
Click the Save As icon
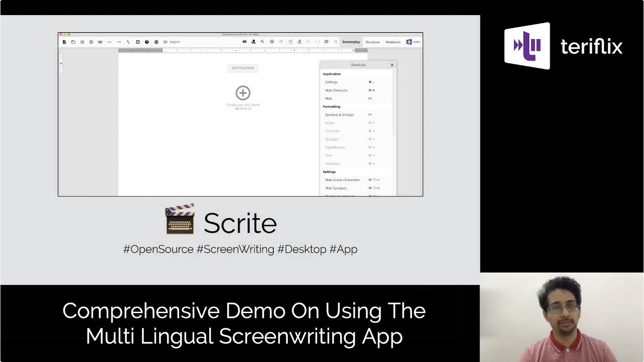91,42
